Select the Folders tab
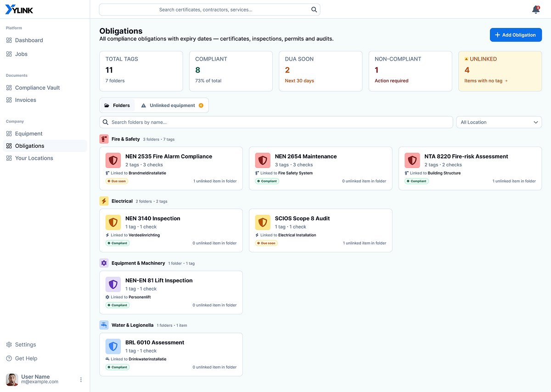 (x=118, y=106)
